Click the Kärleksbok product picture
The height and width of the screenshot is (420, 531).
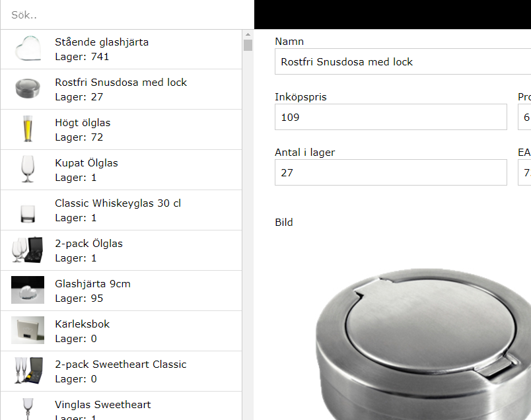[28, 330]
